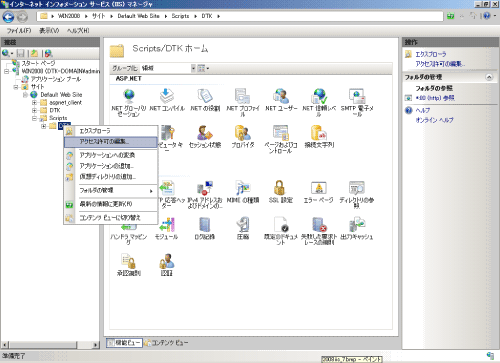
Task: Open the 出力キャッシュ feature icon
Action: click(357, 225)
